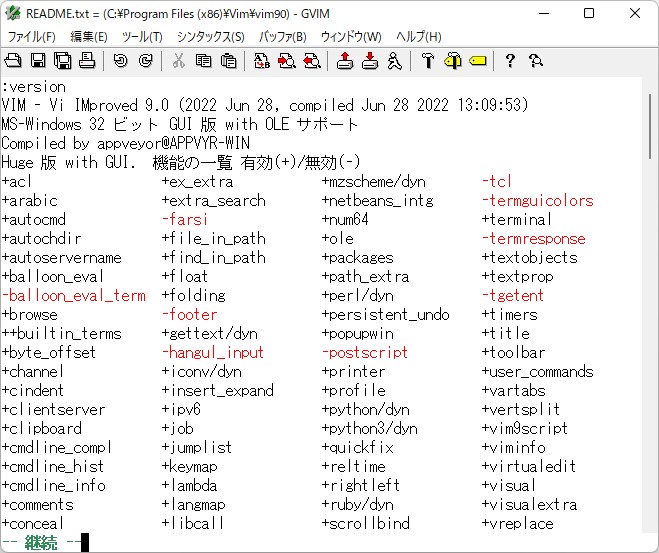This screenshot has height=553, width=659.
Task: Click the Redo toolbar icon
Action: pyautogui.click(x=145, y=61)
